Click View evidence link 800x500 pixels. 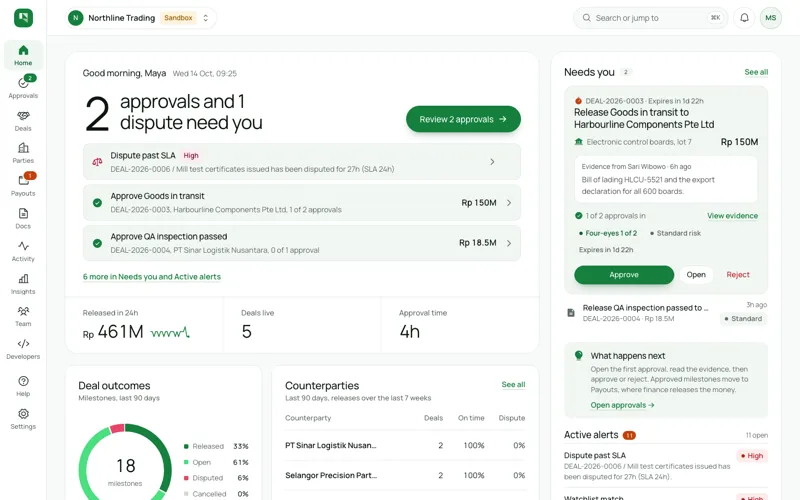[732, 216]
